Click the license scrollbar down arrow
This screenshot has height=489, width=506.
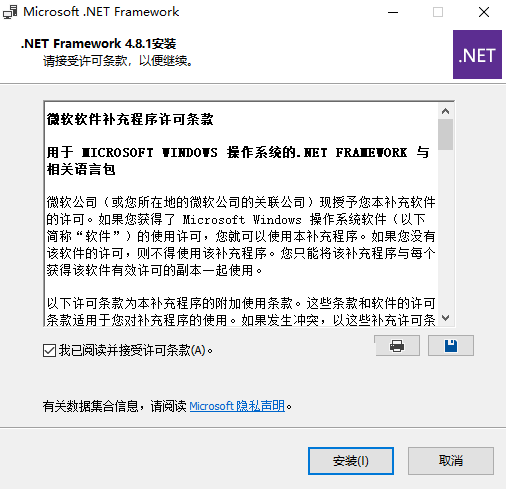[x=445, y=318]
